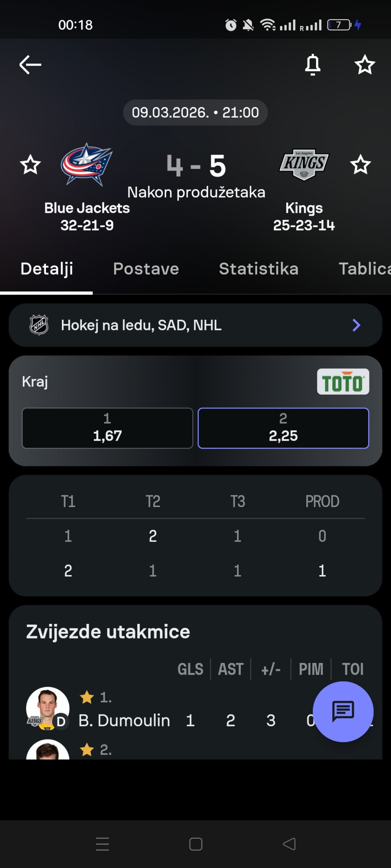Viewport: 391px width, 868px height.
Task: Open the chat bubble floating button
Action: [343, 711]
